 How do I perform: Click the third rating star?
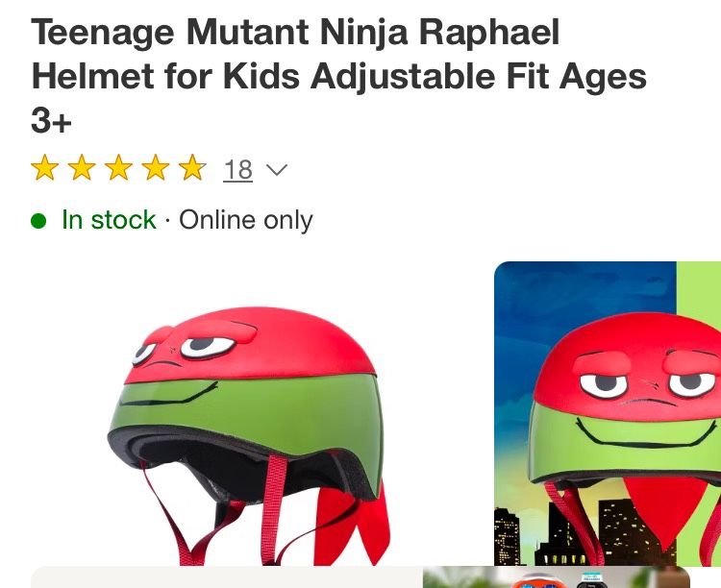(x=118, y=170)
